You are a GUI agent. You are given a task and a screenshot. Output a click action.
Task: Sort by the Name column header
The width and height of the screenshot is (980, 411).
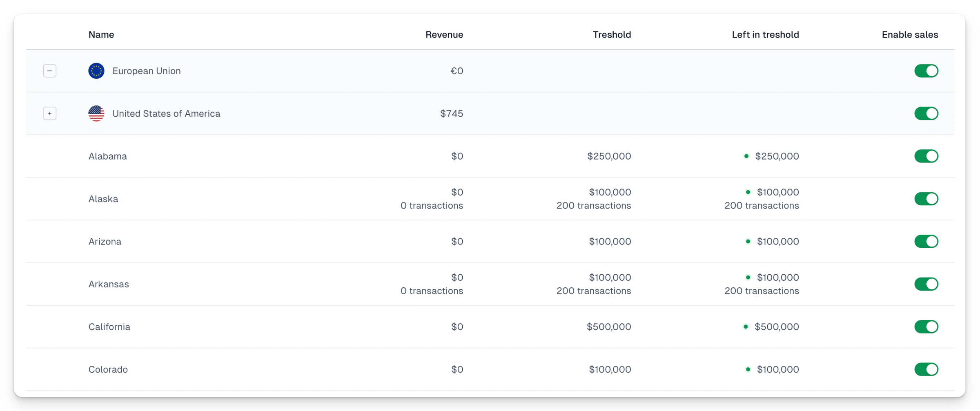point(101,35)
